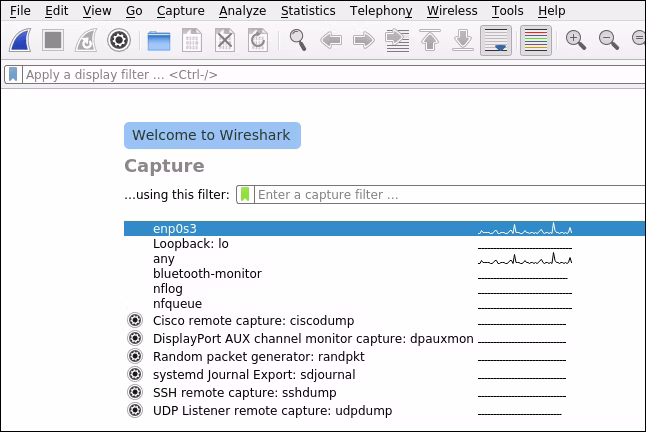Select the any interface row
The height and width of the screenshot is (432, 646).
tap(385, 259)
